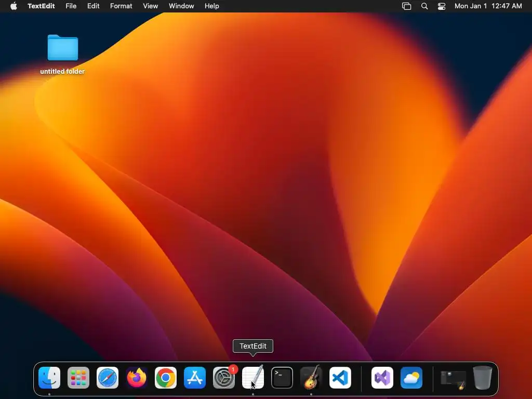Image resolution: width=532 pixels, height=399 pixels.
Task: Open the App Store dock icon
Action: pos(195,378)
